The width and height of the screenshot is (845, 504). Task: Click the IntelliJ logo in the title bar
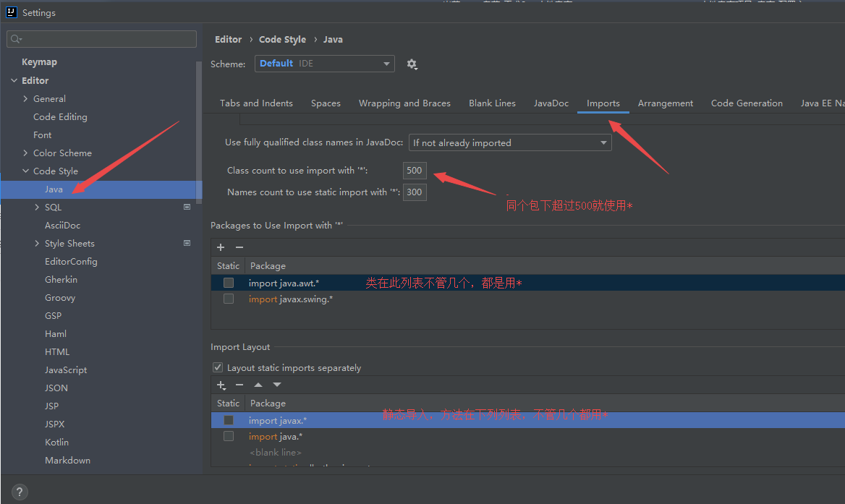tap(12, 12)
